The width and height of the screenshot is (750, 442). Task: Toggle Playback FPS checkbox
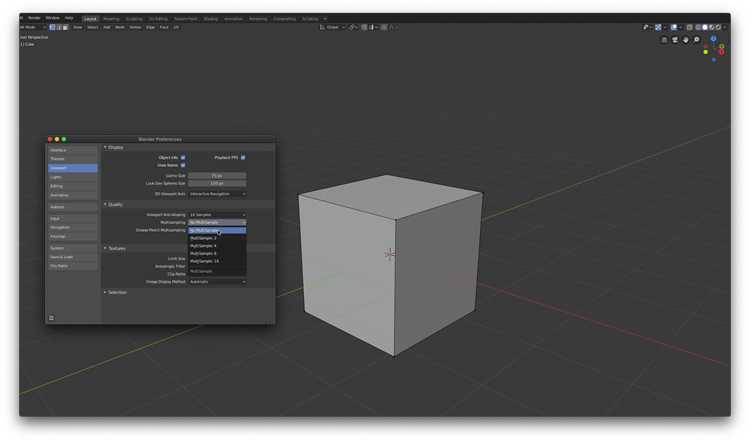pyautogui.click(x=243, y=157)
